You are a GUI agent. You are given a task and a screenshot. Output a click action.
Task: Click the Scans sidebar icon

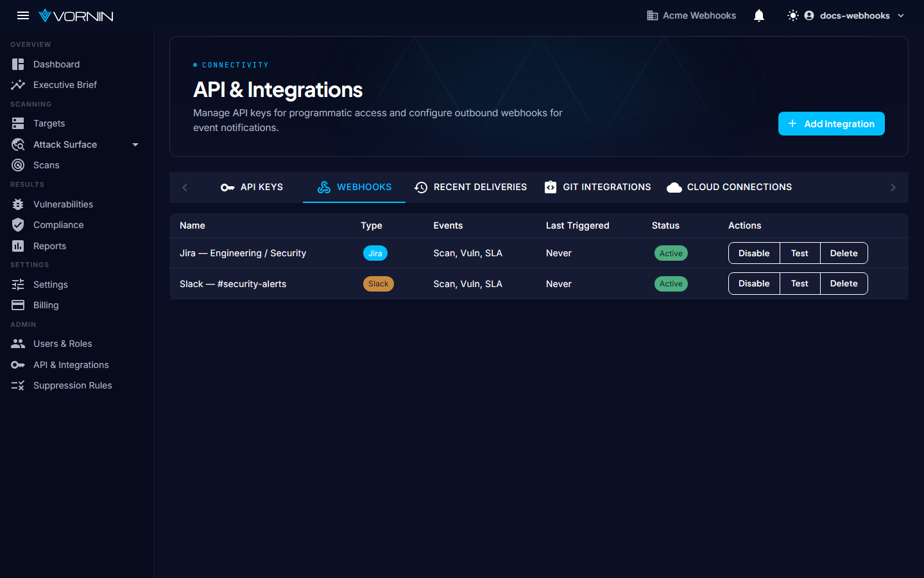coord(18,165)
